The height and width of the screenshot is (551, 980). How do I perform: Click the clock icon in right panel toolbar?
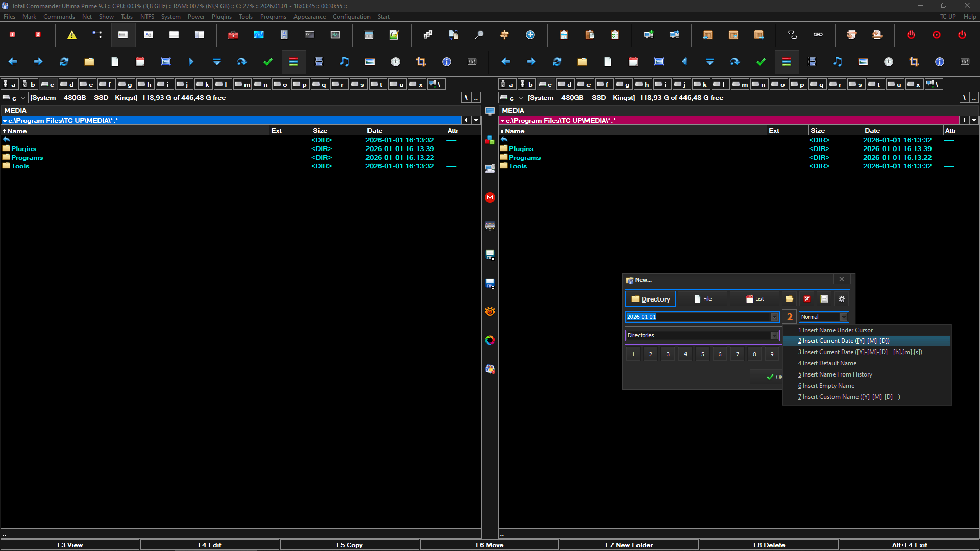(889, 62)
